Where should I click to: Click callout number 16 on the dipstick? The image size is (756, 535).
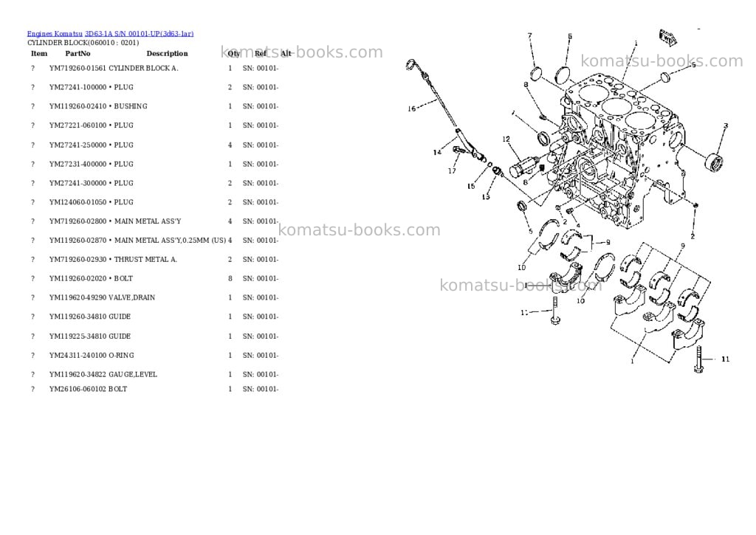411,109
